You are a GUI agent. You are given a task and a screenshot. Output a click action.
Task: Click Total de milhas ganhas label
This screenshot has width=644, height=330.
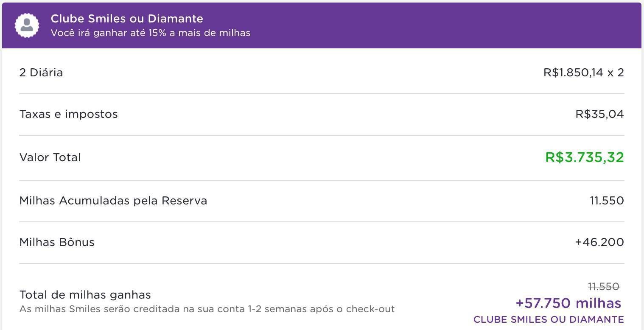tap(85, 295)
